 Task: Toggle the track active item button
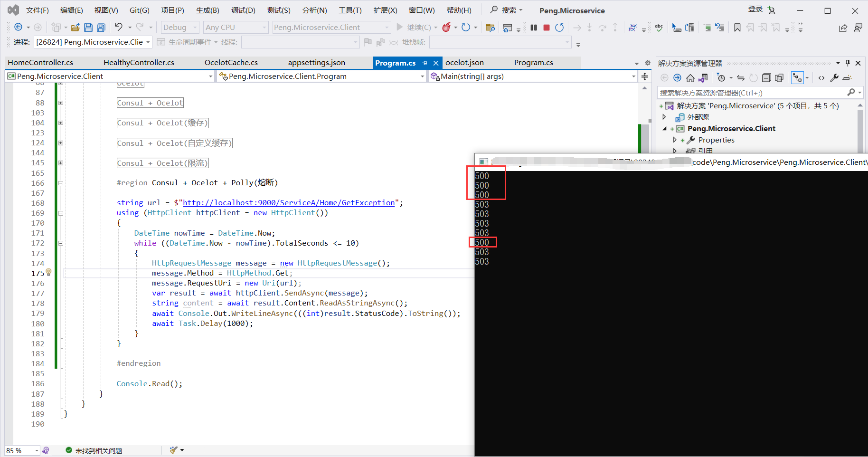(797, 78)
